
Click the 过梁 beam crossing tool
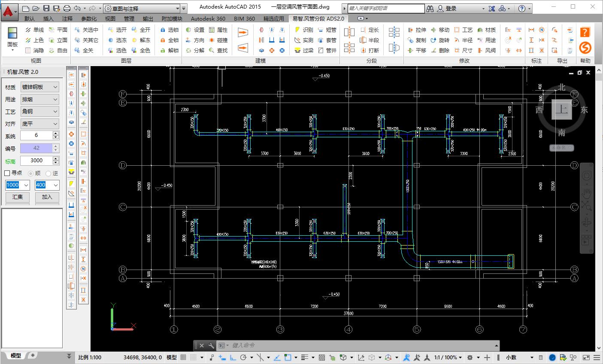click(x=303, y=50)
